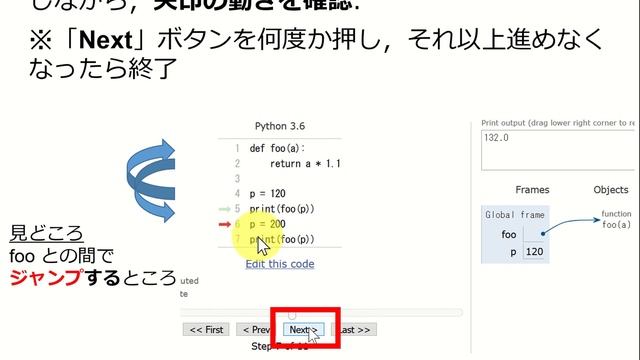Image resolution: width=640 pixels, height=360 pixels.
Task: Click the Print output text box
Action: pos(558,150)
